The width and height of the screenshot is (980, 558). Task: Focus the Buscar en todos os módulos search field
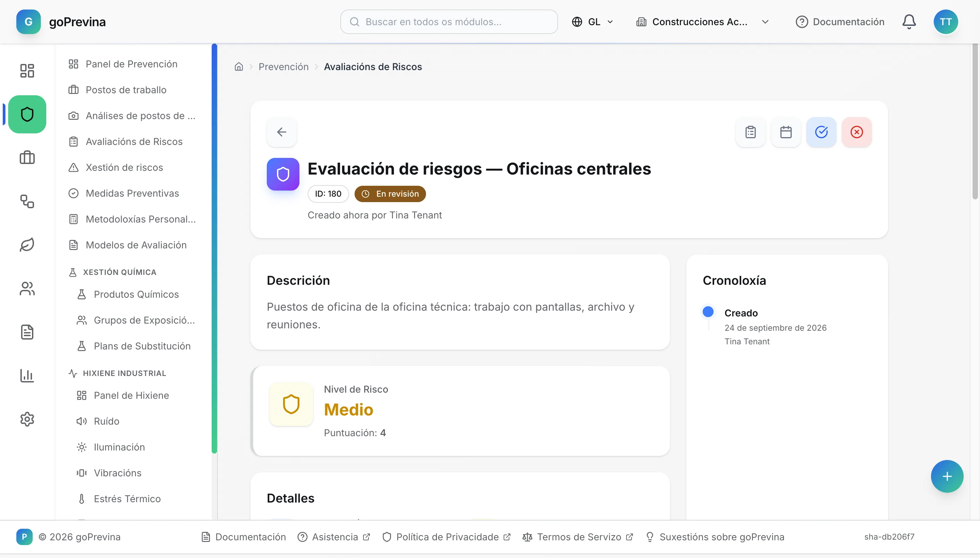coord(449,22)
